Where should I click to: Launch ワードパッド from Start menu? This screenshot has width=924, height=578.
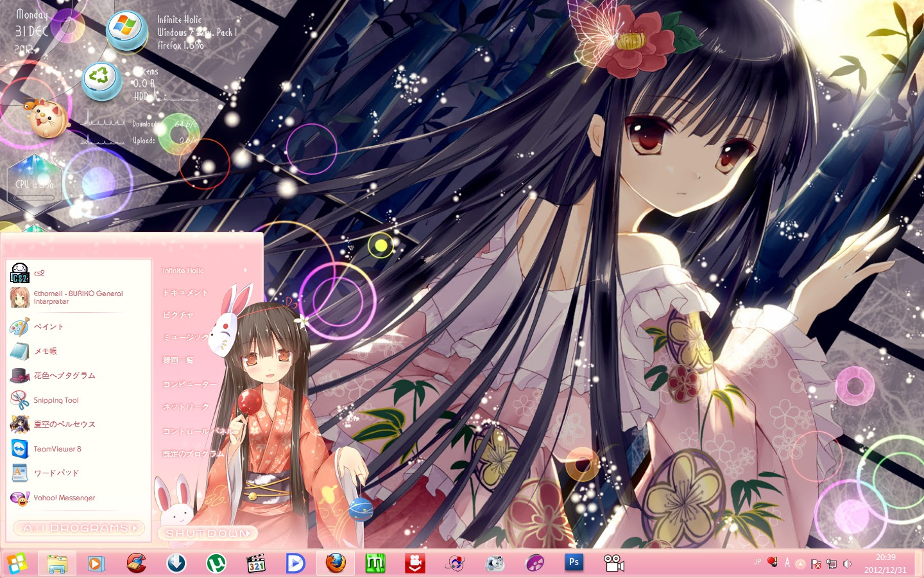pyautogui.click(x=79, y=473)
